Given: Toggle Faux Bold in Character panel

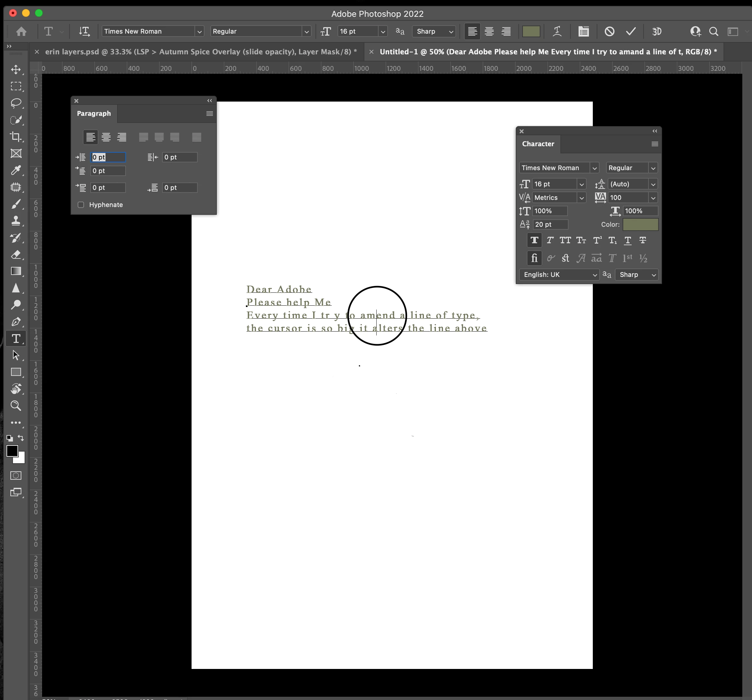Looking at the screenshot, I should pyautogui.click(x=534, y=240).
